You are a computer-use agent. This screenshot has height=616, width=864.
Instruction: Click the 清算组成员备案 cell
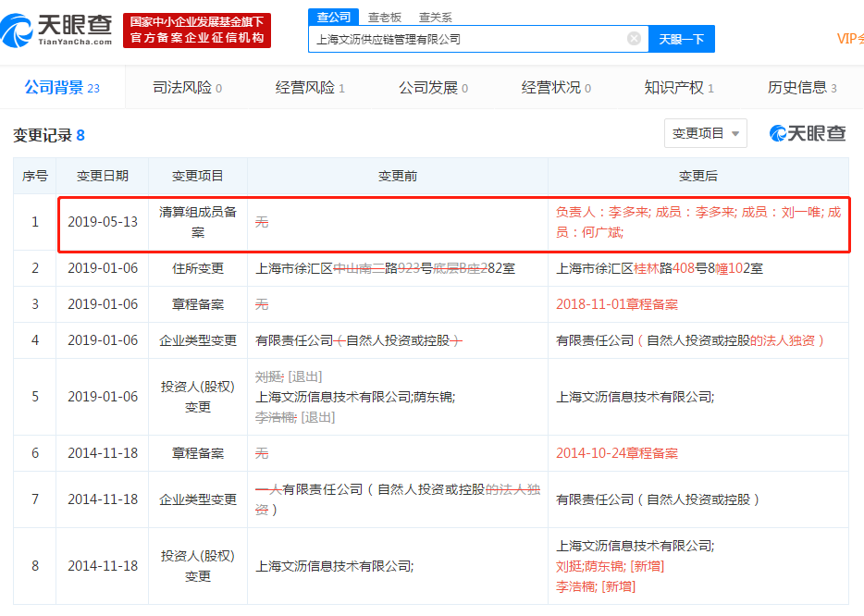198,222
